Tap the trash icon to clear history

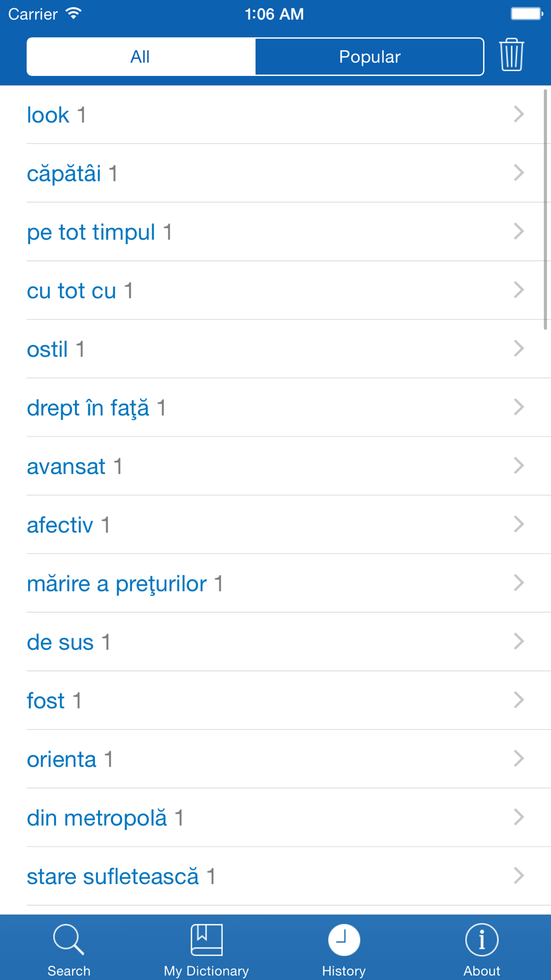511,55
